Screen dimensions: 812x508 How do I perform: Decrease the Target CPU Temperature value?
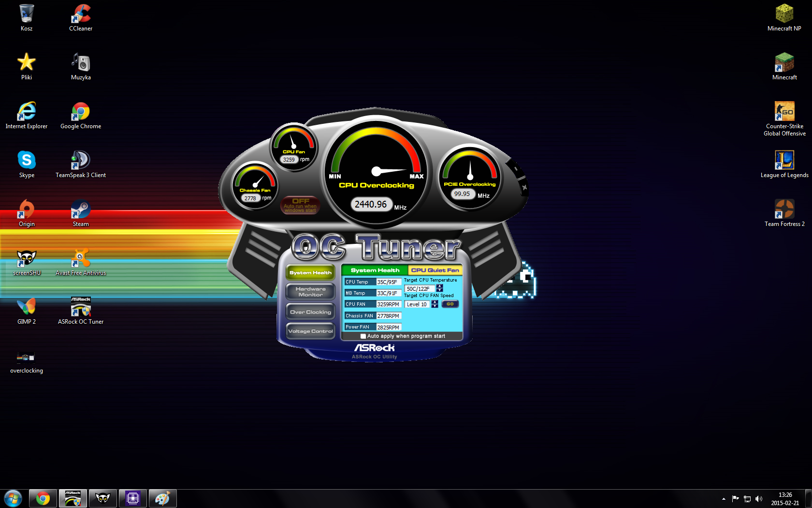[440, 291]
